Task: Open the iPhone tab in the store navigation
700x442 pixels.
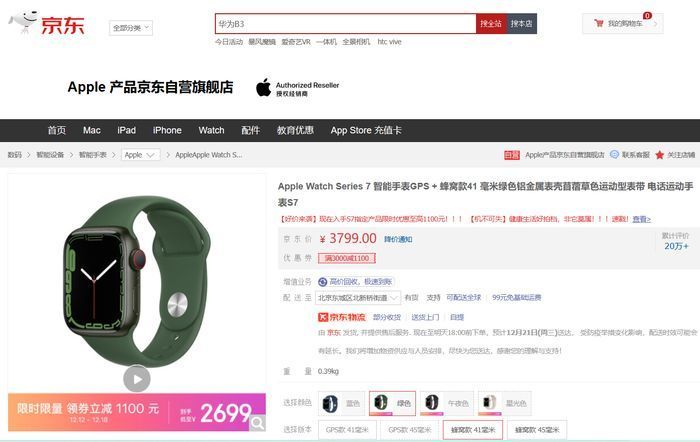Action: [x=167, y=130]
